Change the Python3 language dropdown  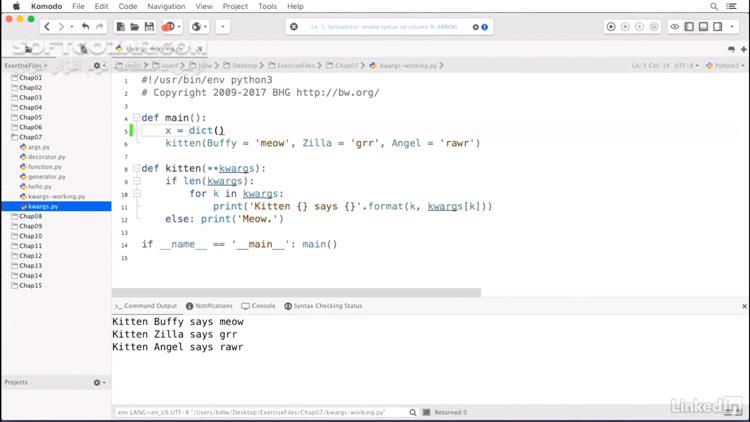pos(725,66)
